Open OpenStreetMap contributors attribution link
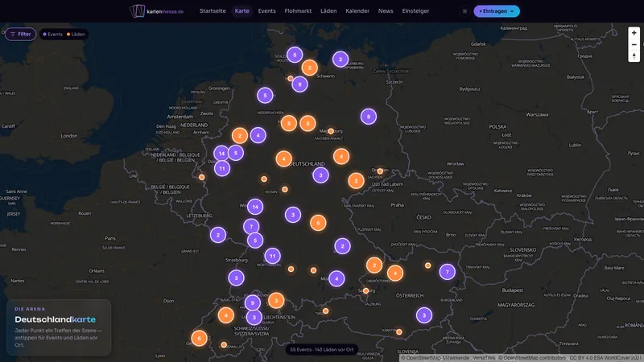This screenshot has width=644, height=362. pos(532,358)
